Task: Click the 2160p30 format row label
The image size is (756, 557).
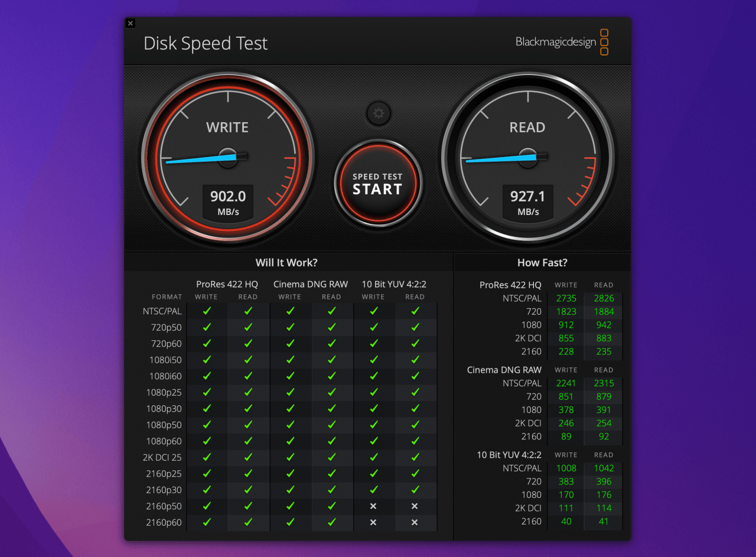Action: pos(164,490)
